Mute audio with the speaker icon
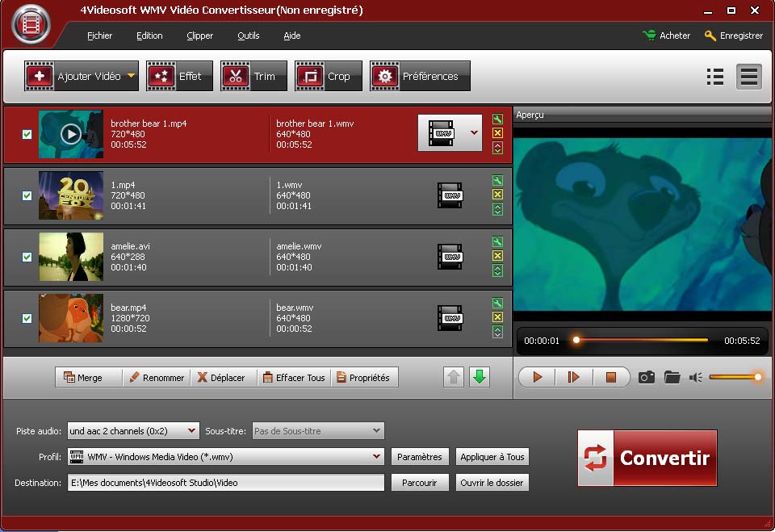Image resolution: width=775 pixels, height=532 pixels. pos(695,377)
